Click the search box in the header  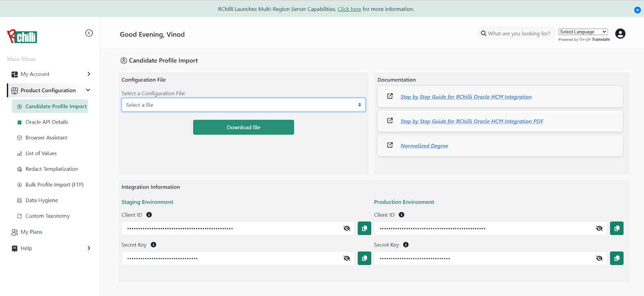tap(518, 34)
